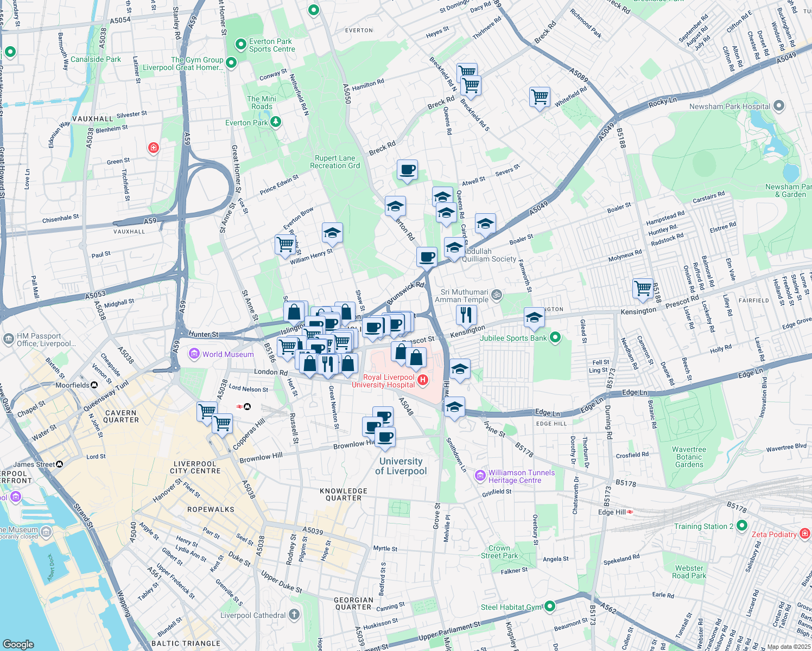
Task: Click the University of Liverpool label
Action: coord(401,466)
